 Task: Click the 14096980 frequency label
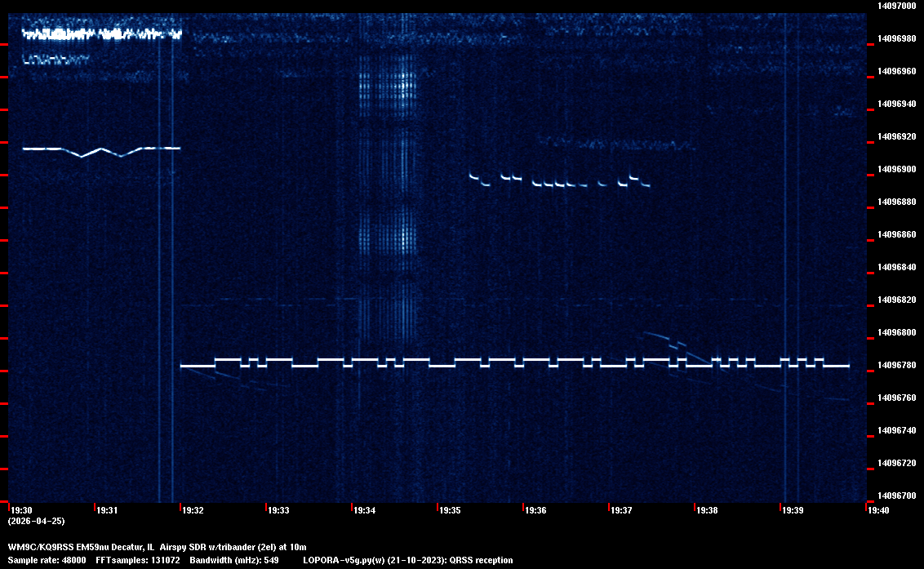[897, 39]
